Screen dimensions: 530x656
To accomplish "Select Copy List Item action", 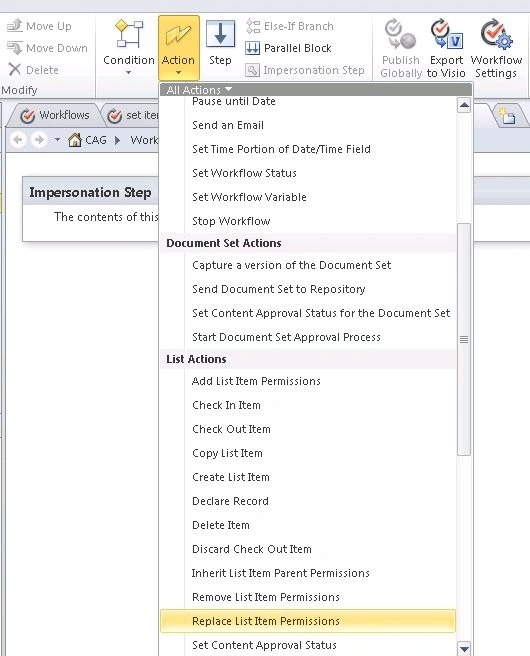I will (x=227, y=453).
